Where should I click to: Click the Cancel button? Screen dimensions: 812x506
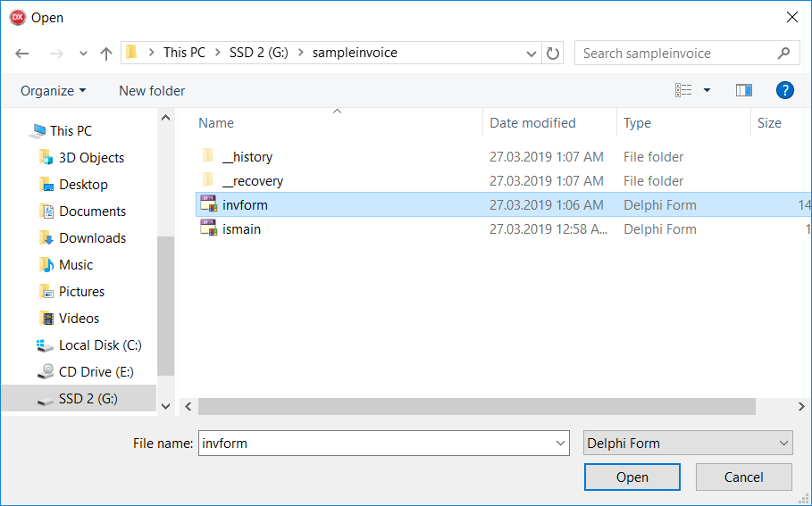pyautogui.click(x=743, y=477)
